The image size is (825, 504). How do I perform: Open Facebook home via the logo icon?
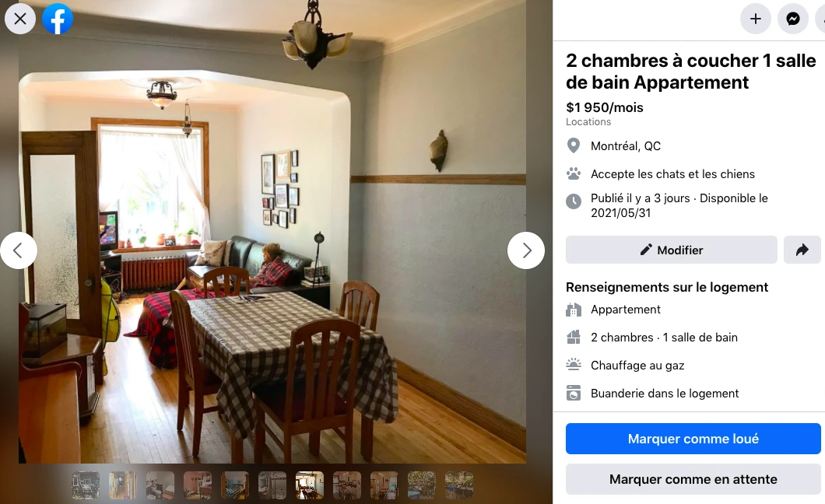[x=58, y=19]
